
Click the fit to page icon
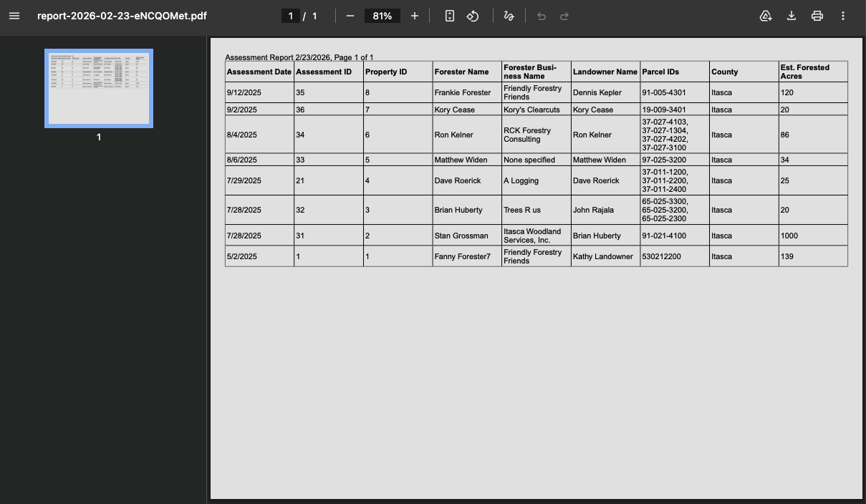click(x=450, y=16)
